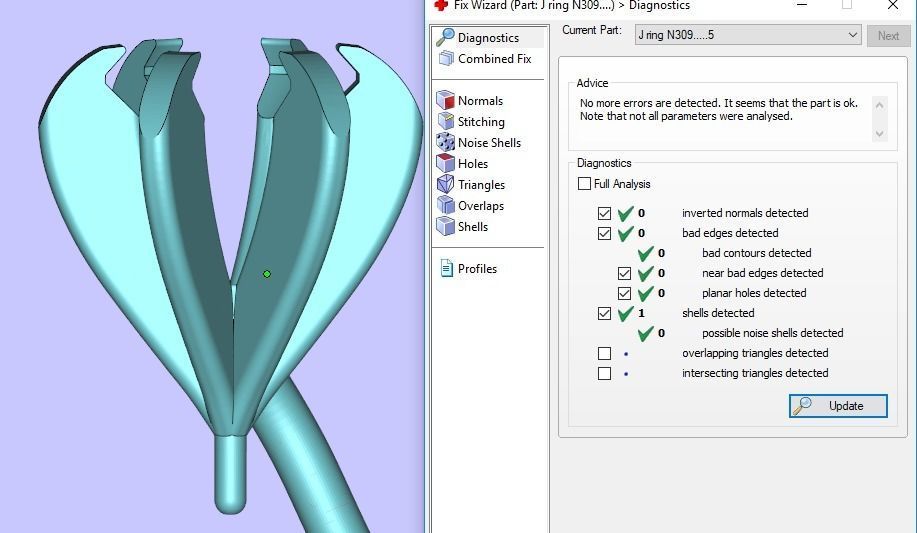Screen dimensions: 917x533
Task: Click the red cross Fix Wizard icon
Action: point(441,5)
